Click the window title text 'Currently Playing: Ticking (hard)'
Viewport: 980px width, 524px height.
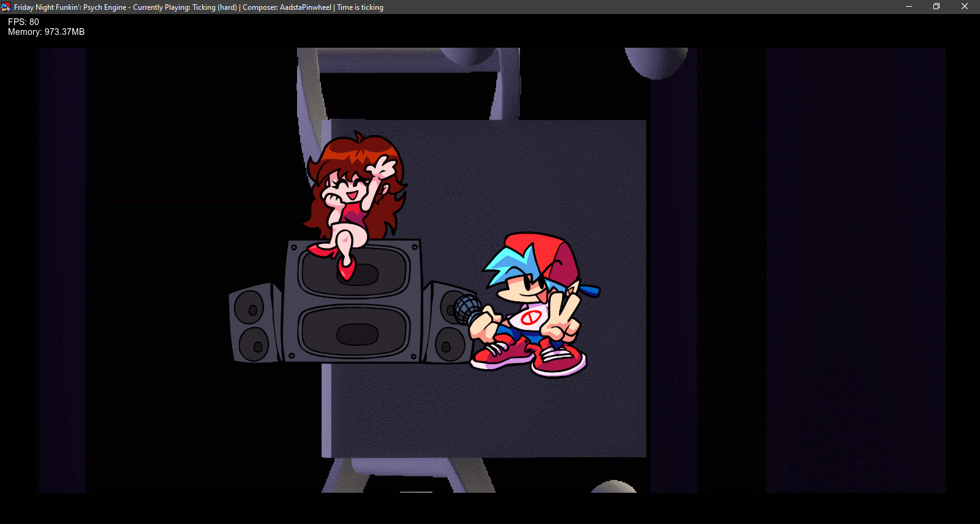point(185,7)
